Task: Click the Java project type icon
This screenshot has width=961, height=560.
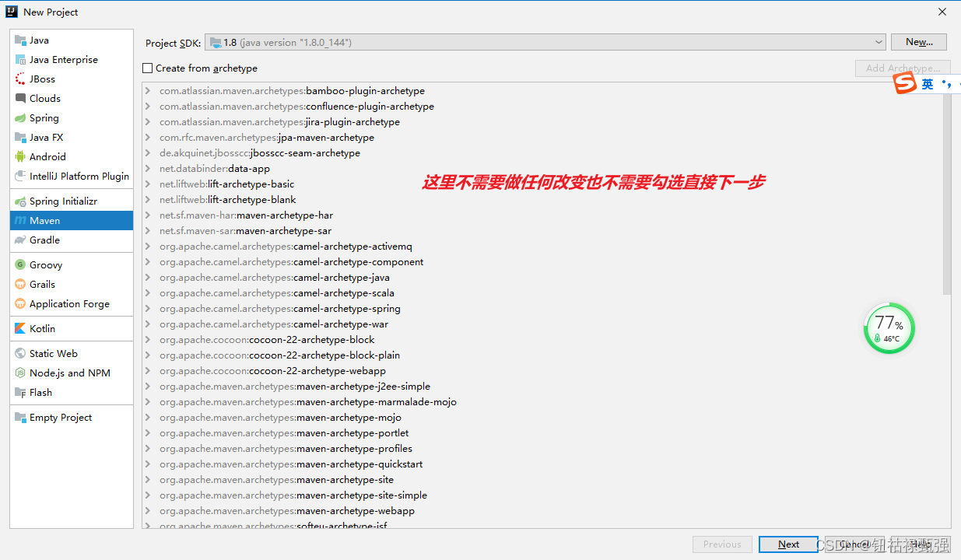Action: pyautogui.click(x=21, y=40)
